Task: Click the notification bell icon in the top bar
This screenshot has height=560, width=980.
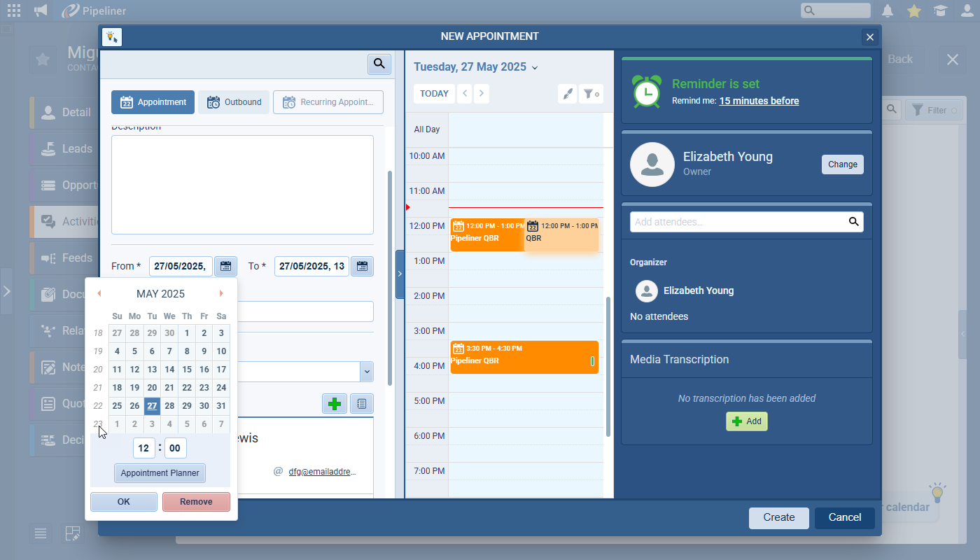Action: [x=888, y=10]
